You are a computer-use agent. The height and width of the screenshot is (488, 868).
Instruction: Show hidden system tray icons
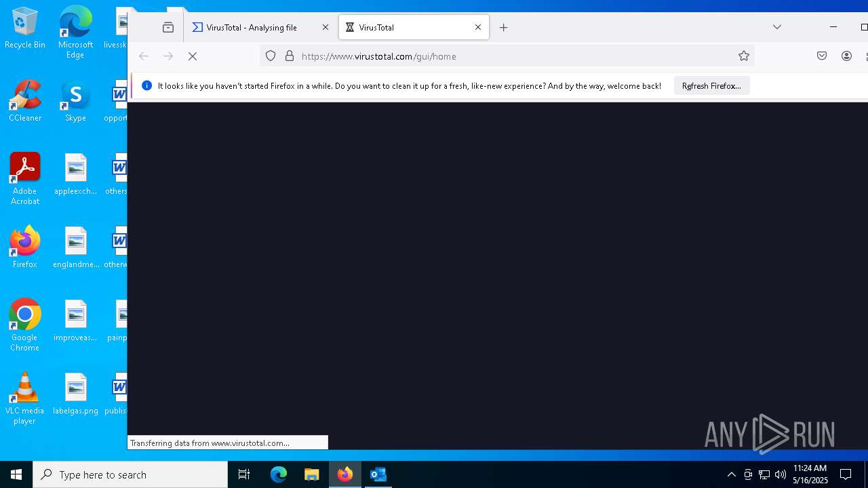click(731, 474)
